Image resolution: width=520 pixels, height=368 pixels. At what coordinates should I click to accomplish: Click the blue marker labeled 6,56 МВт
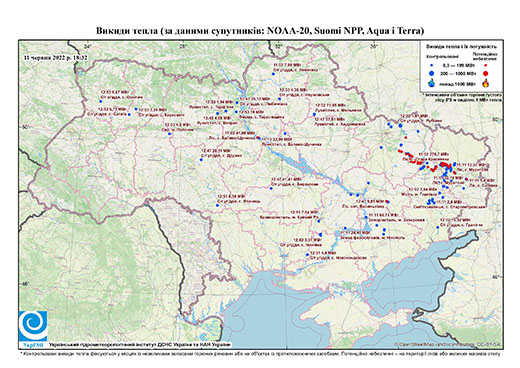pyautogui.click(x=218, y=205)
